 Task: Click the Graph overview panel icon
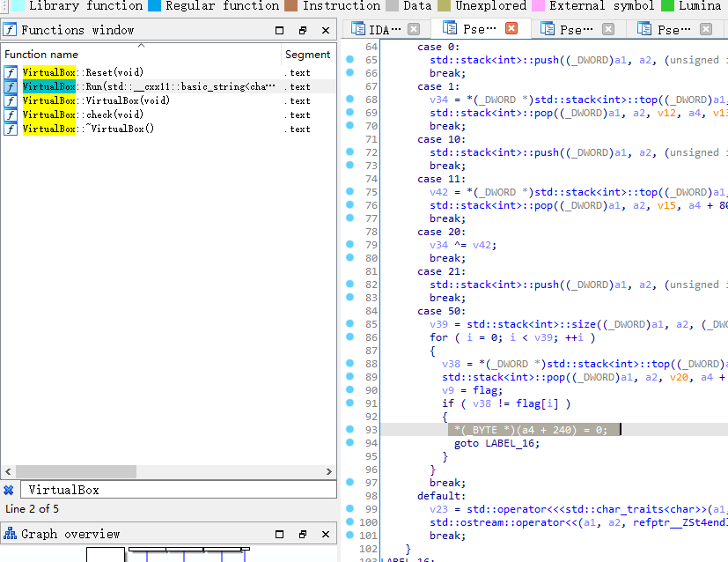(x=10, y=534)
